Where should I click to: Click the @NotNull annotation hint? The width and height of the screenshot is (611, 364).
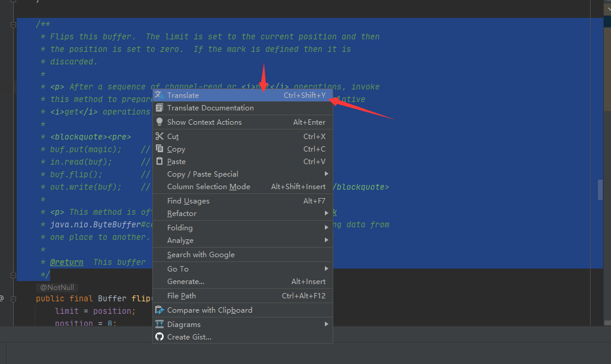point(57,288)
